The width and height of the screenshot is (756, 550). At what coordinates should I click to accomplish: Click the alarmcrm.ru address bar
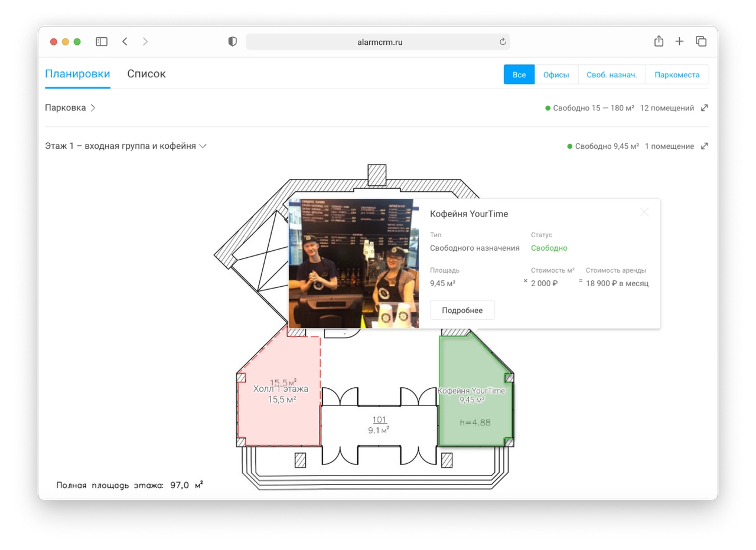378,42
